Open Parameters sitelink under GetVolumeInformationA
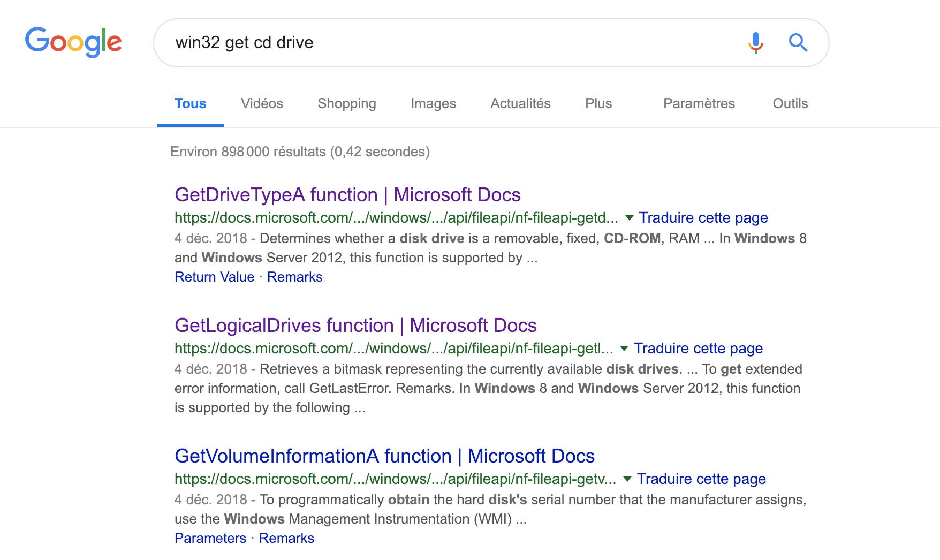The image size is (940, 560). (210, 538)
